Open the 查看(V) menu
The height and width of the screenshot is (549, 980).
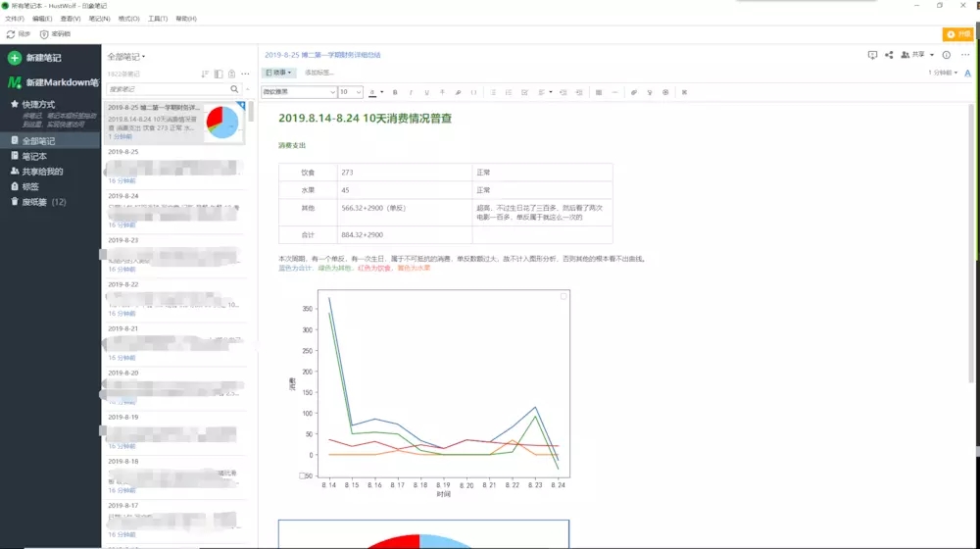pos(70,19)
